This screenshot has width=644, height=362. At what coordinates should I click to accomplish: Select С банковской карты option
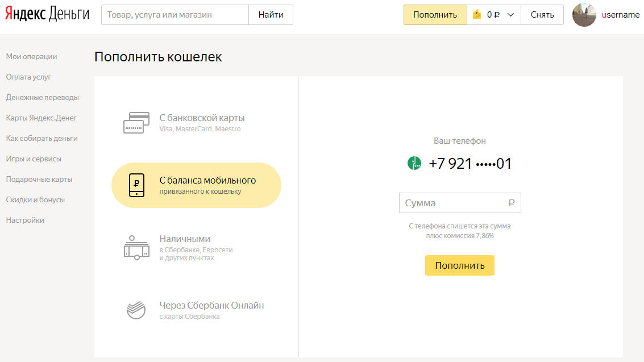point(196,122)
